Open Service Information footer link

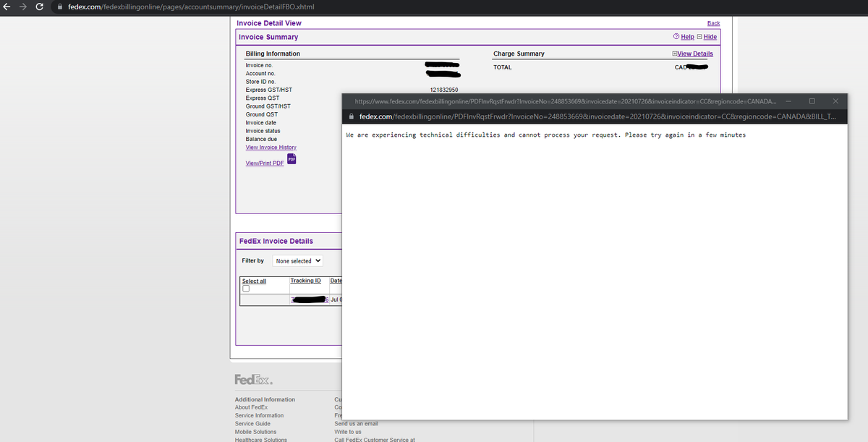(259, 415)
